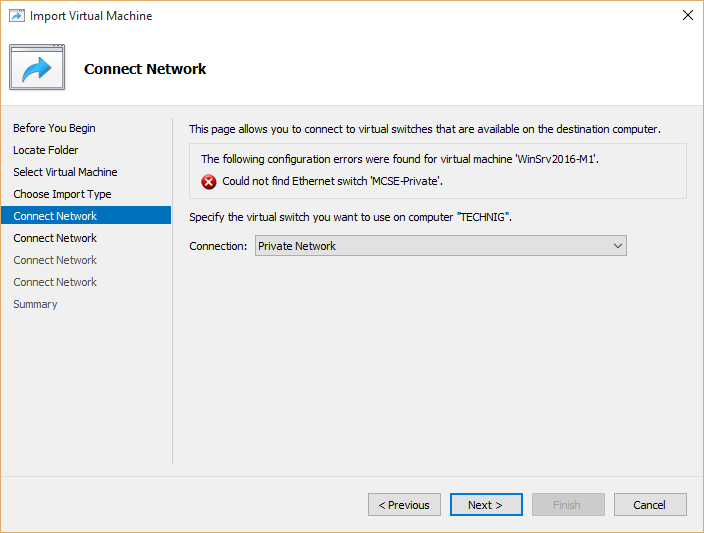Image resolution: width=704 pixels, height=533 pixels.
Task: Click the 'This page allows you to connect' description
Action: pyautogui.click(x=425, y=129)
